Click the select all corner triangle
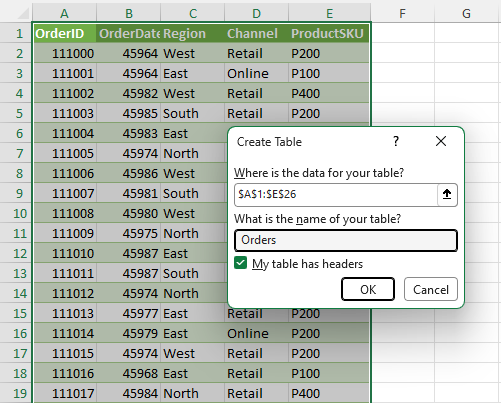This screenshot has height=403, width=501. click(x=23, y=14)
